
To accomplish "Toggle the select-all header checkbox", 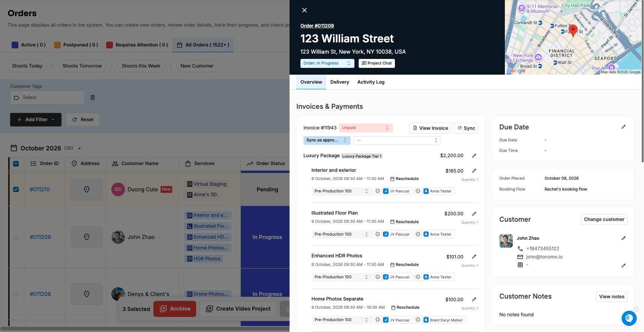I will pyautogui.click(x=16, y=164).
